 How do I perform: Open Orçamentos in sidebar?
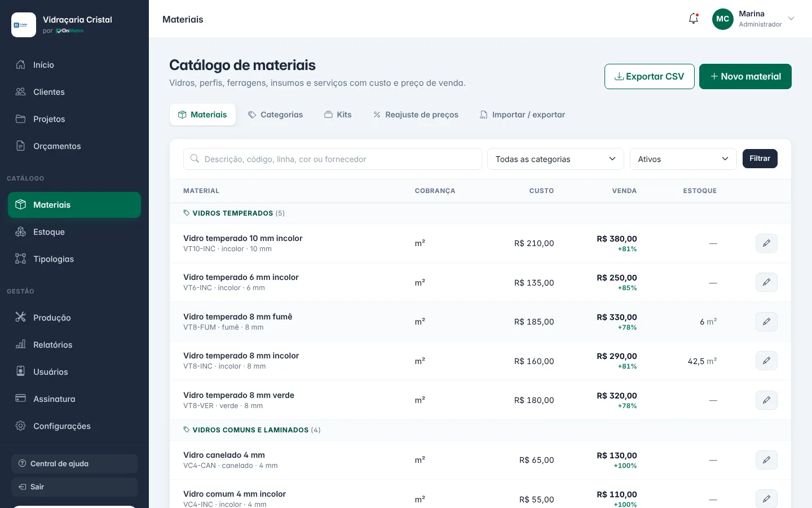[74, 146]
